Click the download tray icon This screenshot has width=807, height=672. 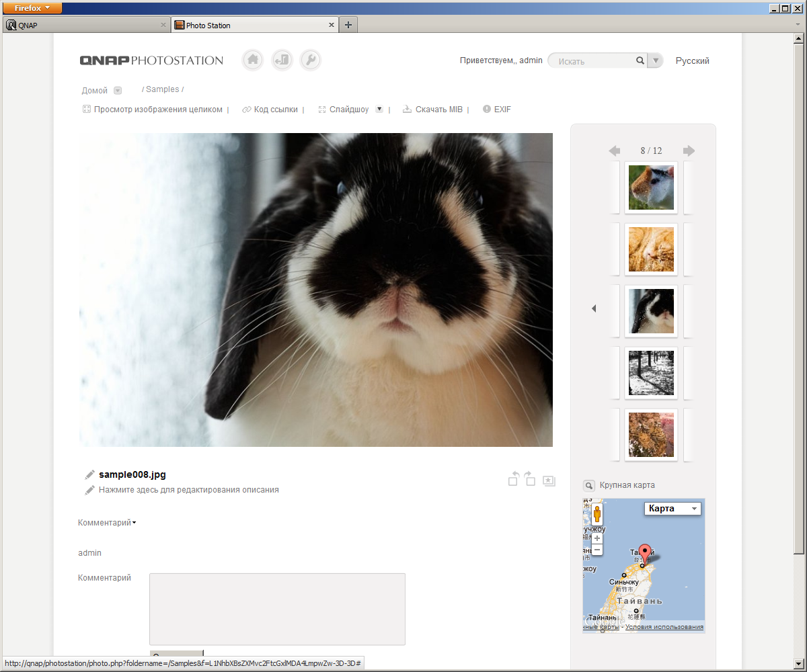(407, 110)
